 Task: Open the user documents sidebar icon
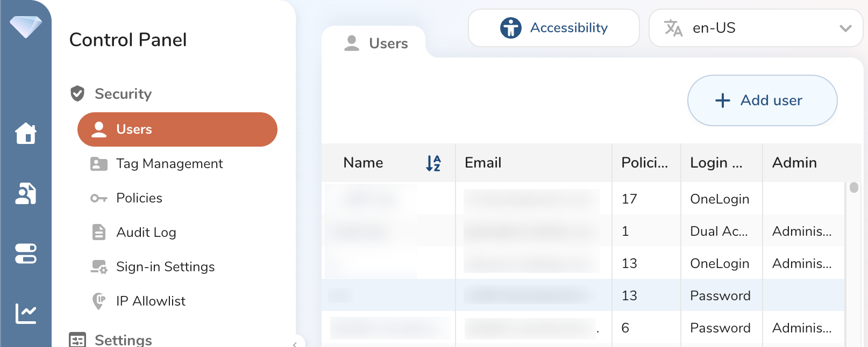25,193
